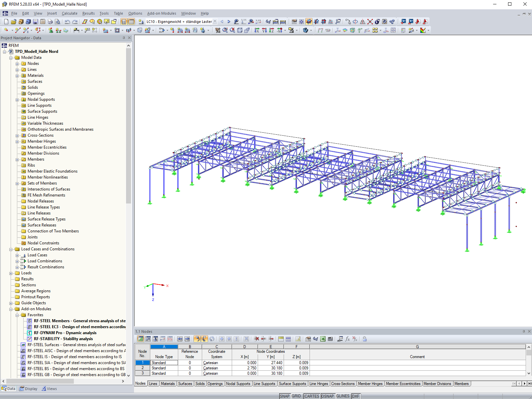Click the mirror triangles icon
The image size is (532, 399).
362,22
